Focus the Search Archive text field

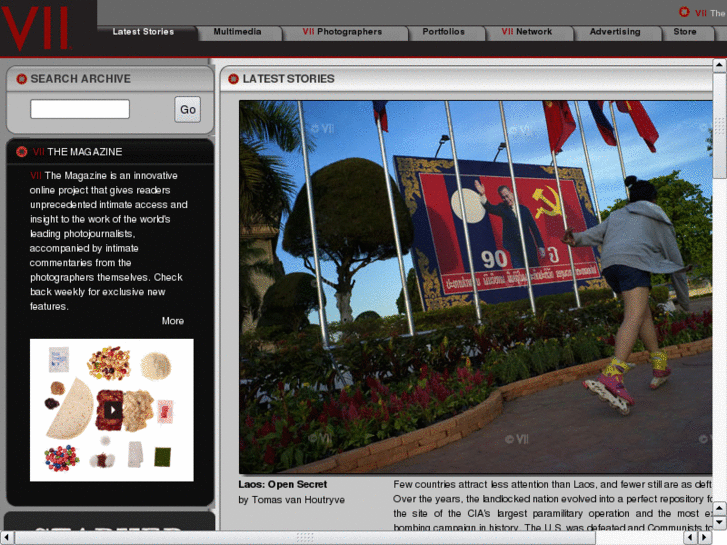point(80,109)
